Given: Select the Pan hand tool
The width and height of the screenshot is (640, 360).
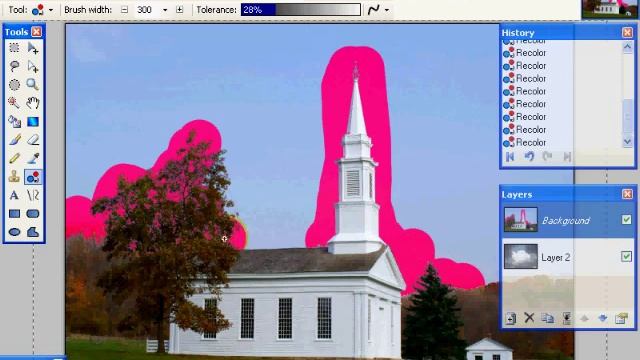Looking at the screenshot, I should [33, 103].
